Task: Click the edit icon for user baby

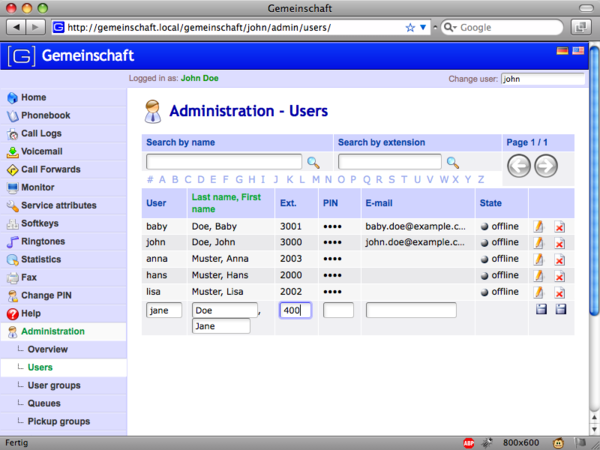Action: pos(539,227)
